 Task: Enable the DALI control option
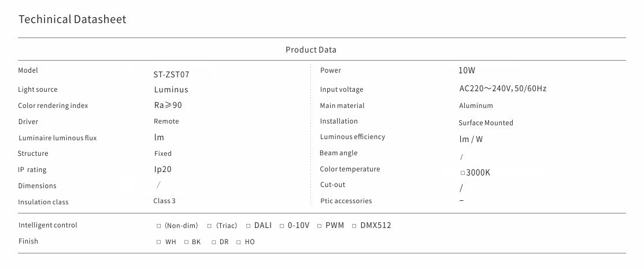(x=249, y=226)
